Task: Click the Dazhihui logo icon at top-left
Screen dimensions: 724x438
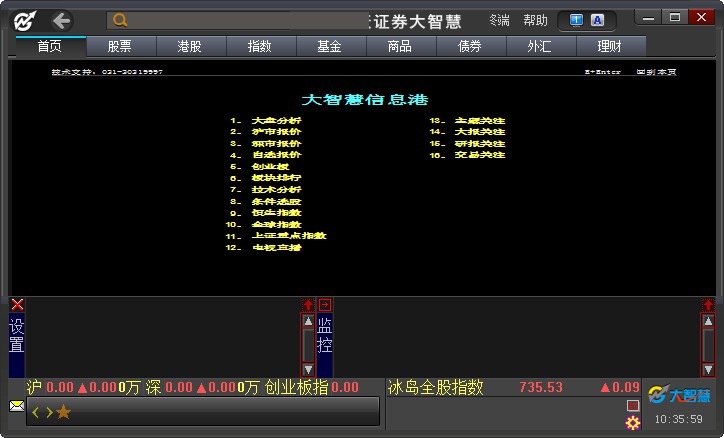Action: [x=25, y=21]
